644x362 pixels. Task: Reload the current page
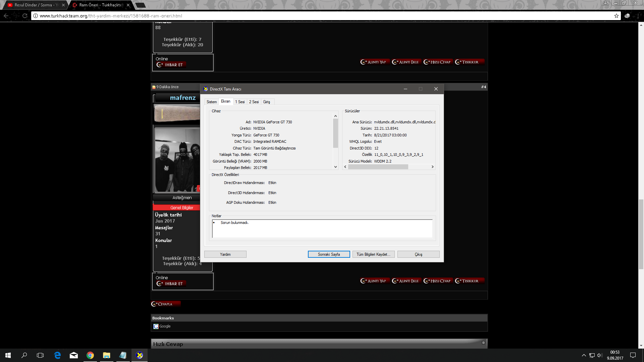(x=25, y=16)
